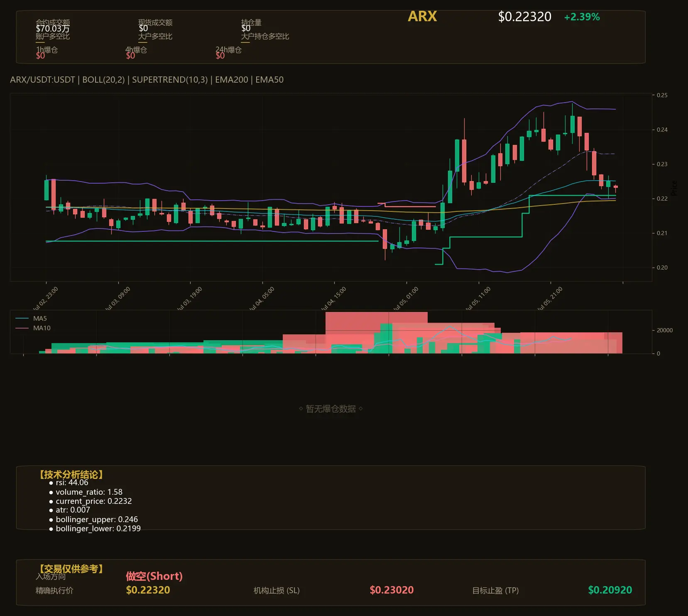Click the 大户持仓多空比 label

click(265, 37)
